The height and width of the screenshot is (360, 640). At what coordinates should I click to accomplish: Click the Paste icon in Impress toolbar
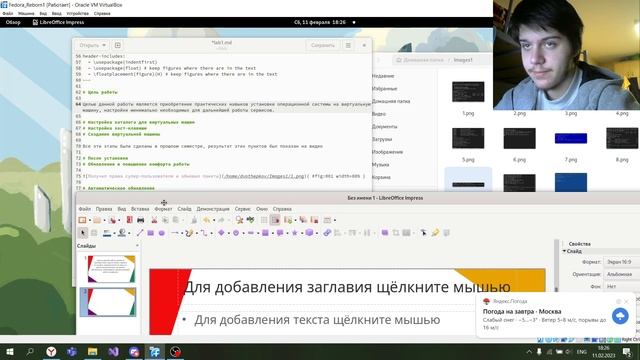point(176,220)
